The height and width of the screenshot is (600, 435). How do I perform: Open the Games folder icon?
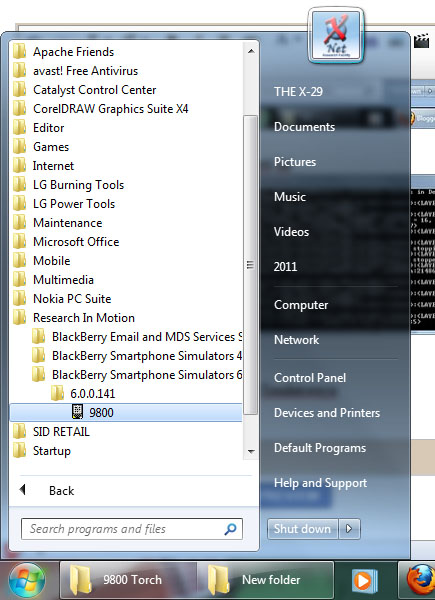pyautogui.click(x=20, y=147)
